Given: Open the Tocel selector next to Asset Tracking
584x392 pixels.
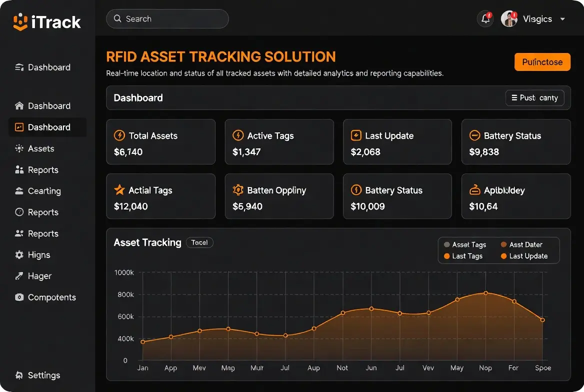Looking at the screenshot, I should coord(199,242).
